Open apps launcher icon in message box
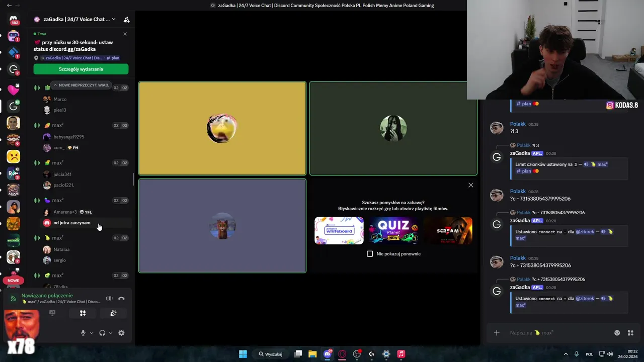This screenshot has height=362, width=644. (x=630, y=333)
